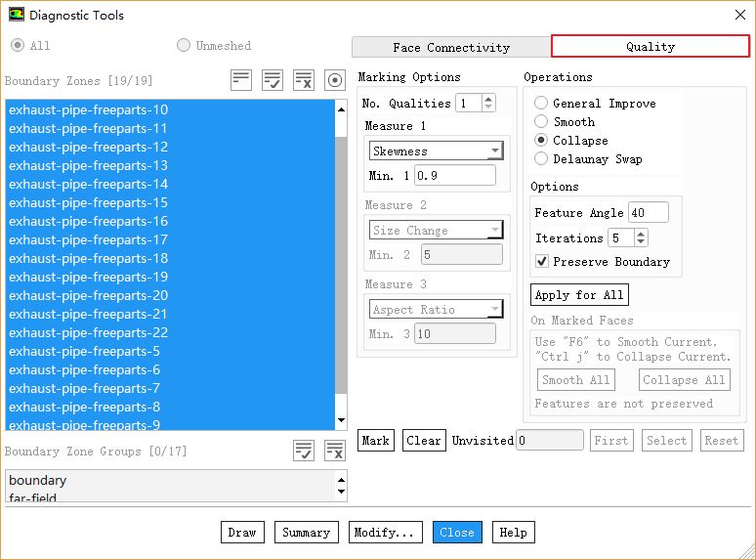Select exhaust-pipe-freeparts-8 zone

pyautogui.click(x=170, y=407)
